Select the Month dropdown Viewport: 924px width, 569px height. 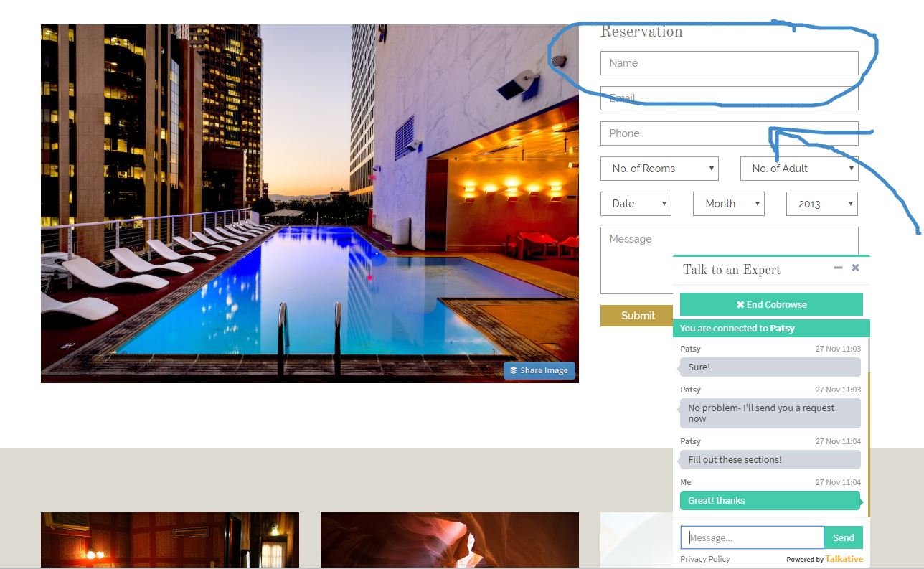click(728, 204)
